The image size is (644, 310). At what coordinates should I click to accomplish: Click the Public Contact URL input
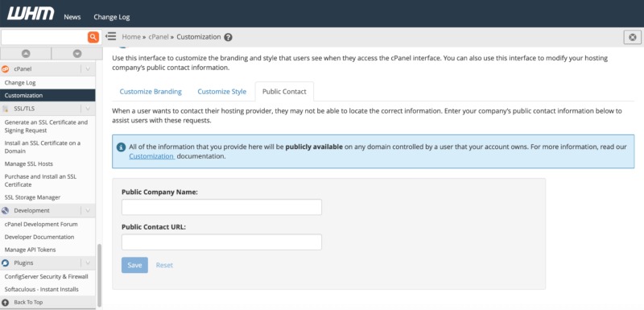[222, 242]
